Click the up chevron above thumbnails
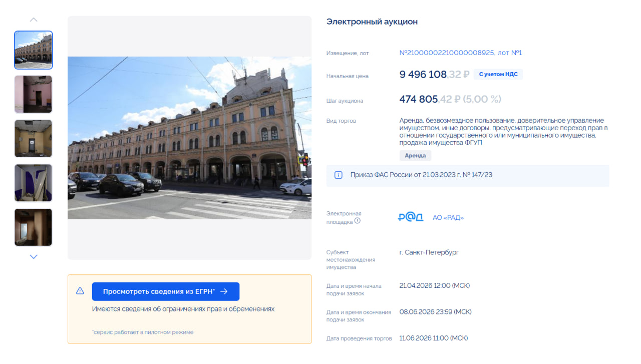641x364 pixels. tap(34, 20)
